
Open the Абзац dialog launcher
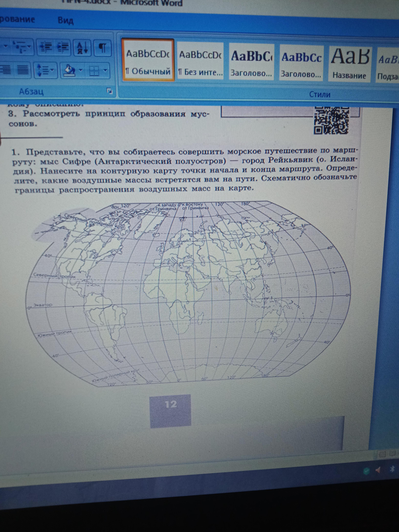coord(110,91)
